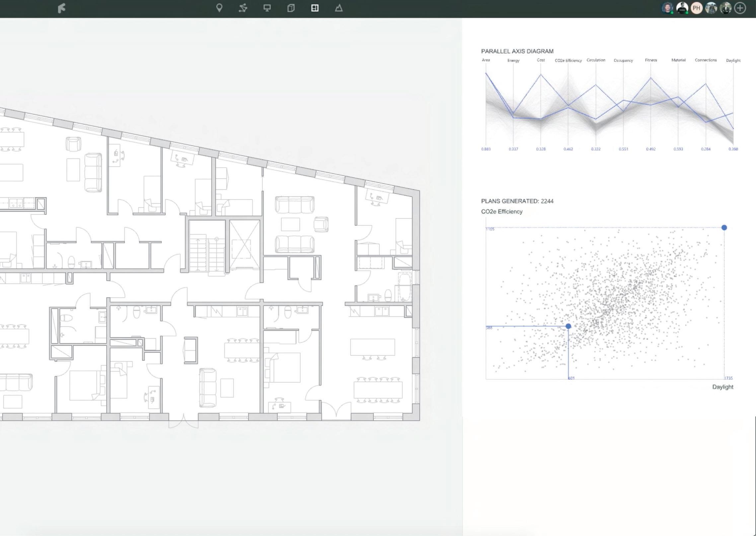Open the location pin tool
The width and height of the screenshot is (756, 536).
click(x=219, y=8)
